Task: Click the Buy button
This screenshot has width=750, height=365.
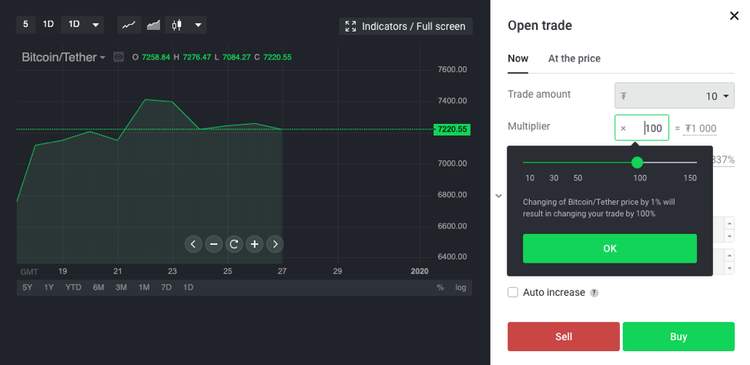Action: tap(679, 337)
